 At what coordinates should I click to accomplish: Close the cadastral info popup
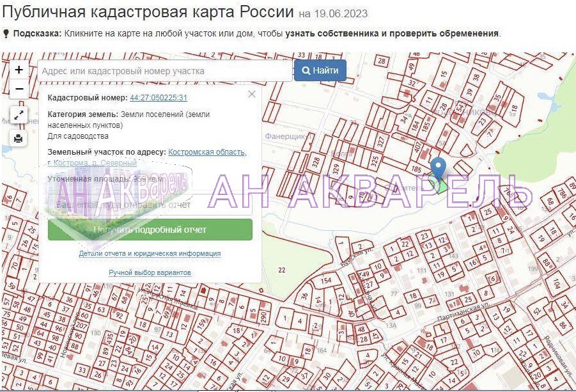point(252,94)
